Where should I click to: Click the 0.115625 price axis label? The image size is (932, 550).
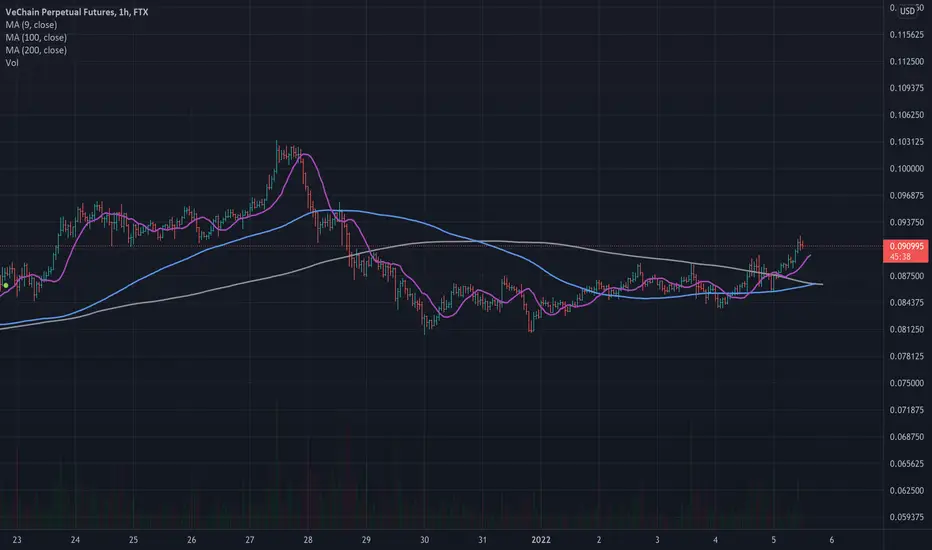(906, 34)
